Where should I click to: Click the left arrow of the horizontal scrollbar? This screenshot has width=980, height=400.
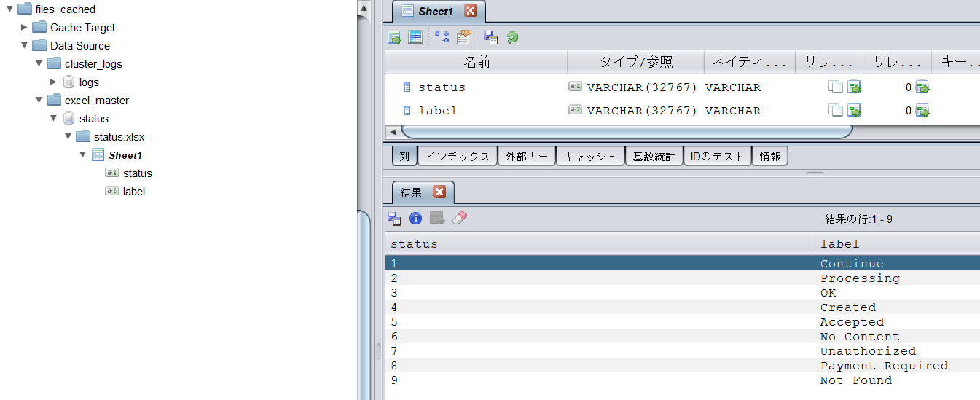(x=393, y=132)
